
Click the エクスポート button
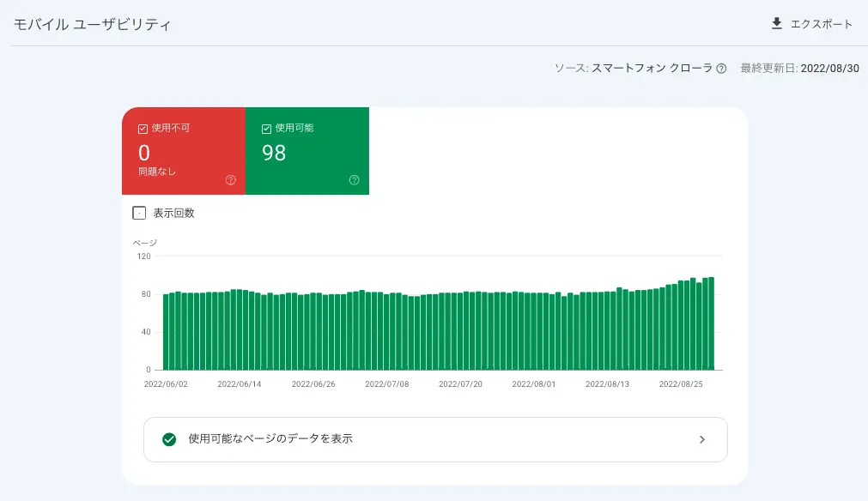[x=812, y=24]
